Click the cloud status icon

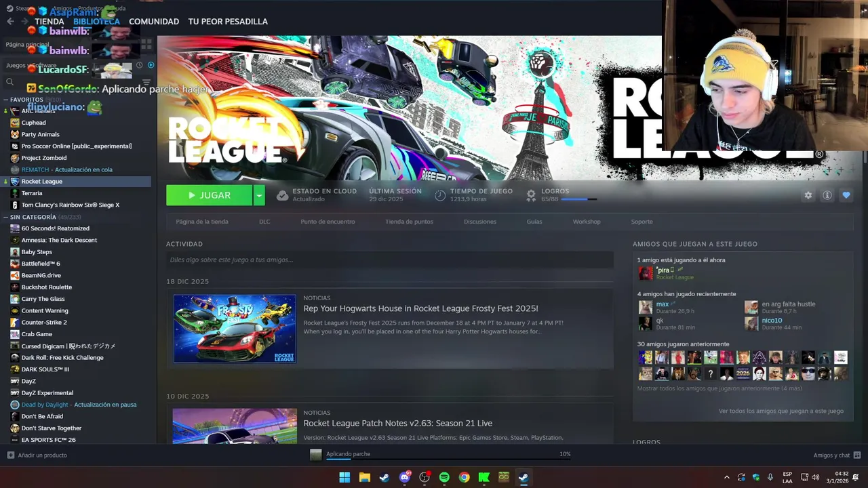click(282, 195)
